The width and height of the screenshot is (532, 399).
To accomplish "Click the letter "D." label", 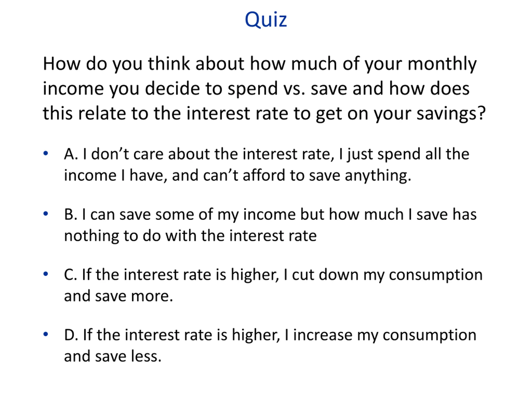I will point(71,335).
